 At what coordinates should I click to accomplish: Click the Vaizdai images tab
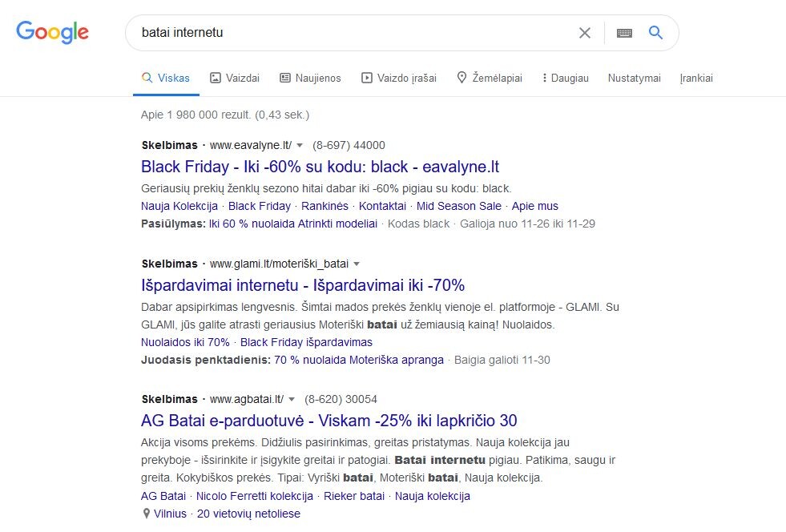[235, 78]
